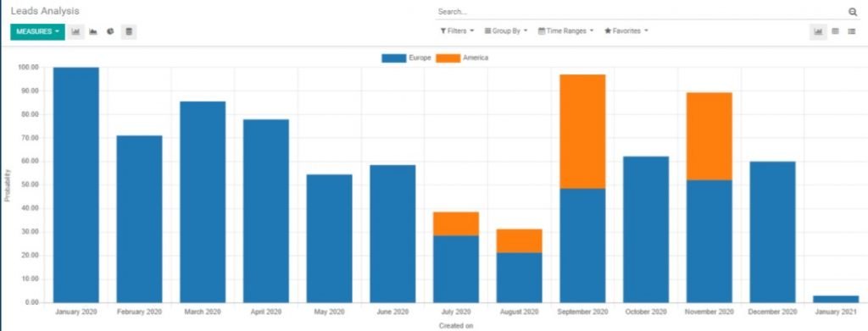868x331 pixels.
Task: Click the October 2020 bar
Action: (x=646, y=229)
